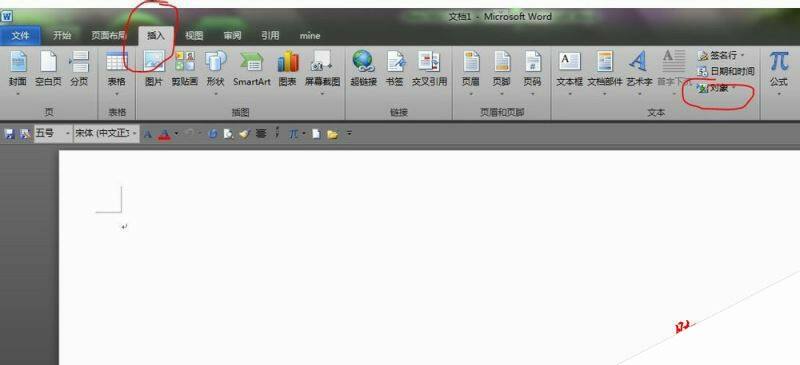Select the 插入 Insert tab
Screen dimensions: 800x365
pos(156,36)
